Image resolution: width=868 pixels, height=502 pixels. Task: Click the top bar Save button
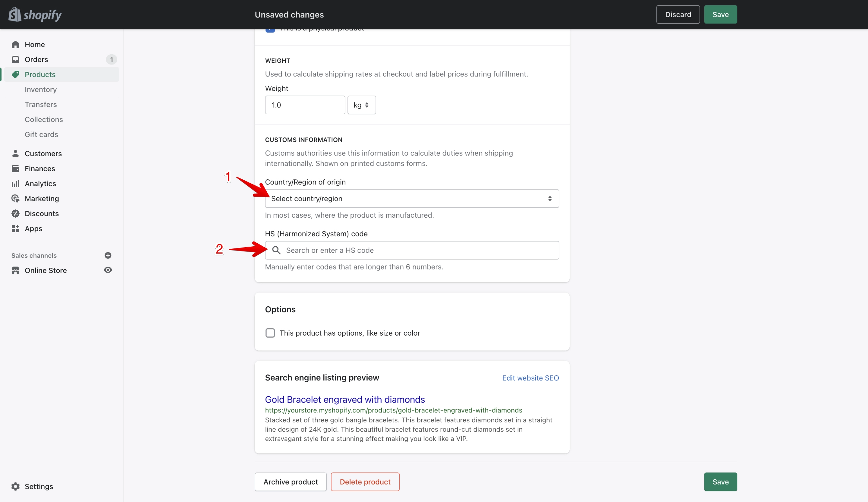[x=720, y=14]
